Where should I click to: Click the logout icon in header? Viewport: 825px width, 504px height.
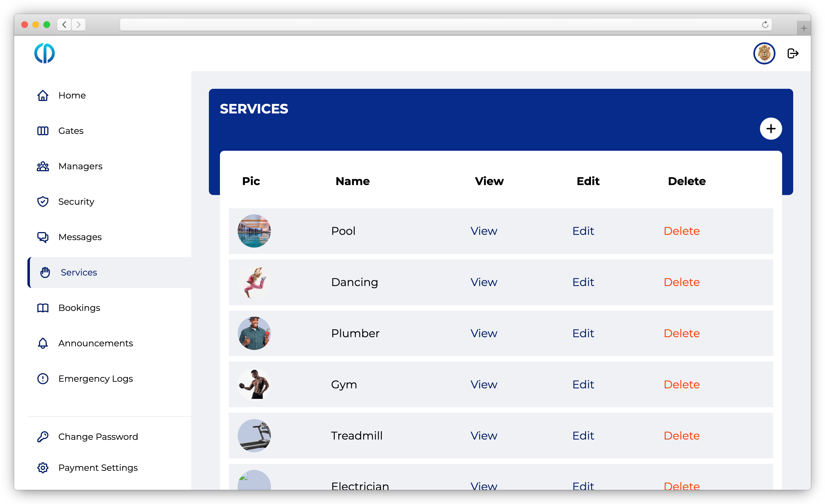(x=793, y=54)
